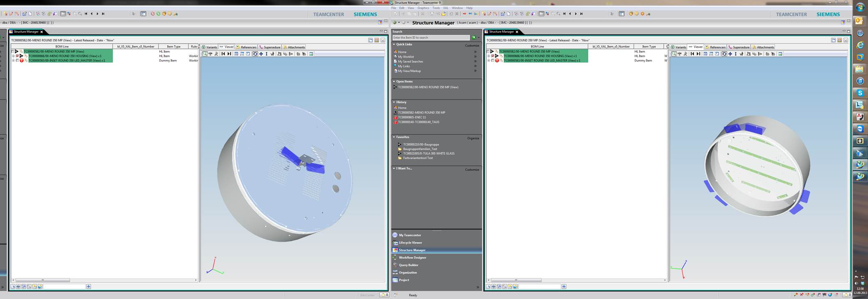Click the open-folder icon in right window main toolbar
Image resolution: width=868 pixels, height=299 pixels.
pos(444,14)
